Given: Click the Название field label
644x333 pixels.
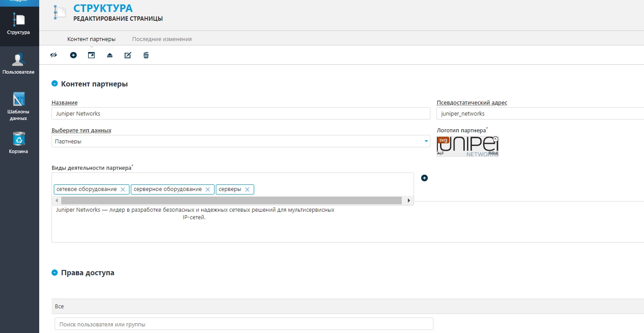Looking at the screenshot, I should 64,102.
